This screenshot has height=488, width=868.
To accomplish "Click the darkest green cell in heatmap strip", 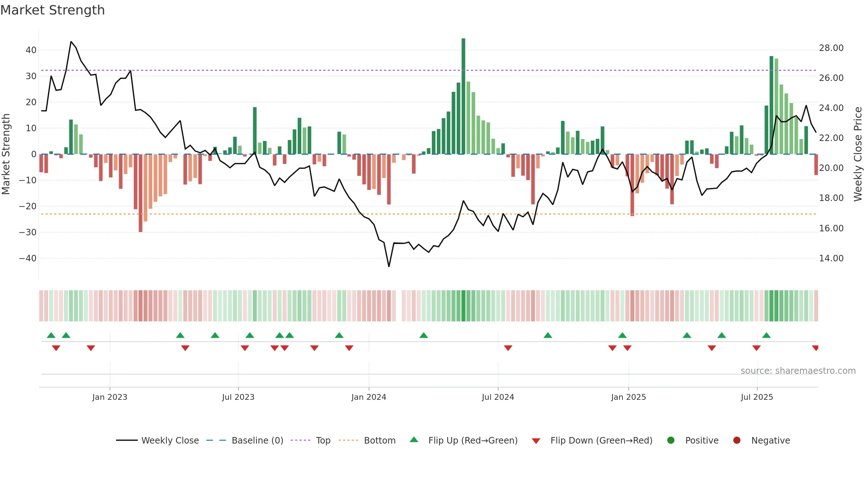I will click(x=463, y=305).
